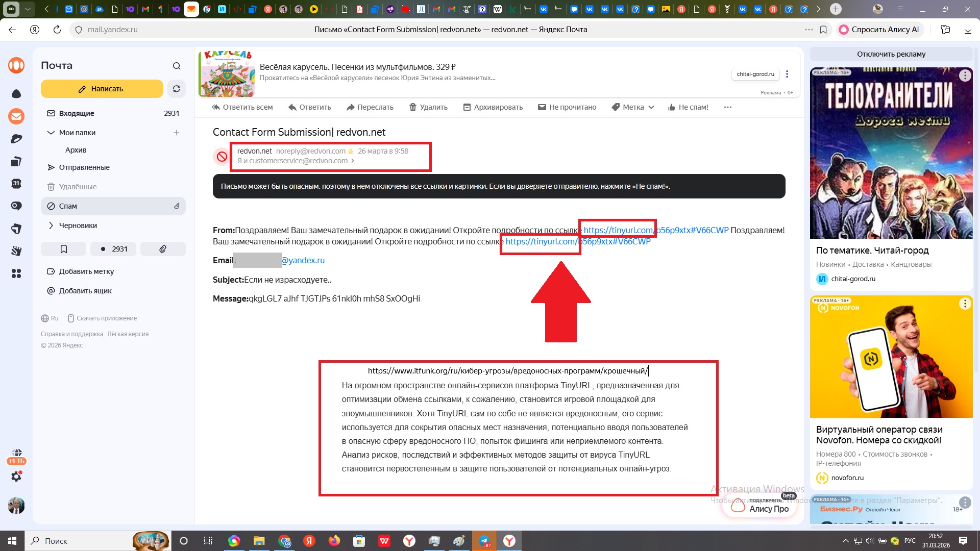
Task: Click the search icon in Почта header
Action: [x=177, y=66]
